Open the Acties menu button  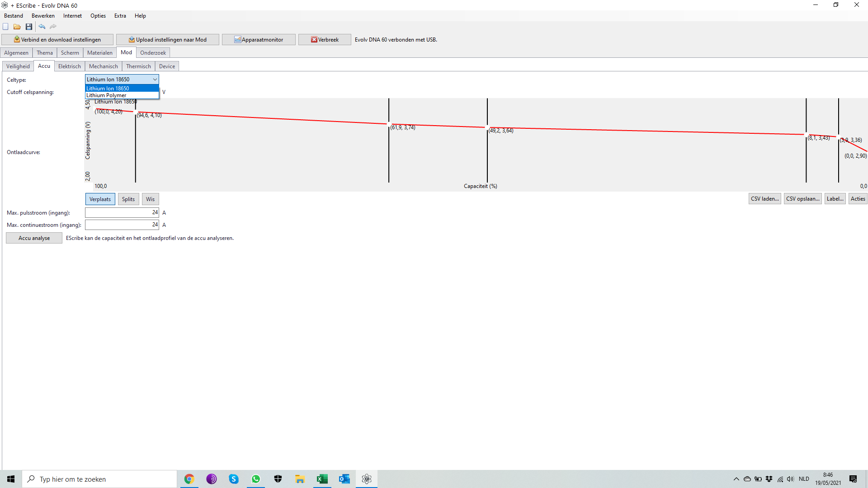[858, 199]
